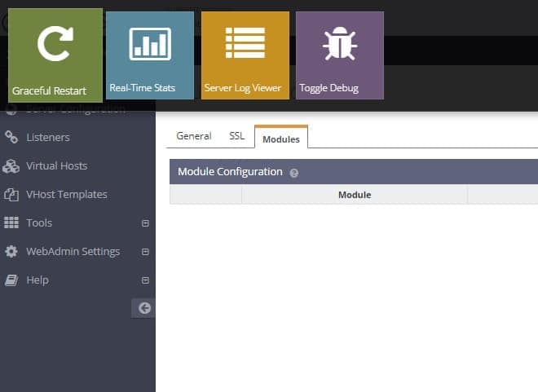The image size is (538, 392).
Task: Open the Real-Time Stats tile
Action: (x=150, y=55)
